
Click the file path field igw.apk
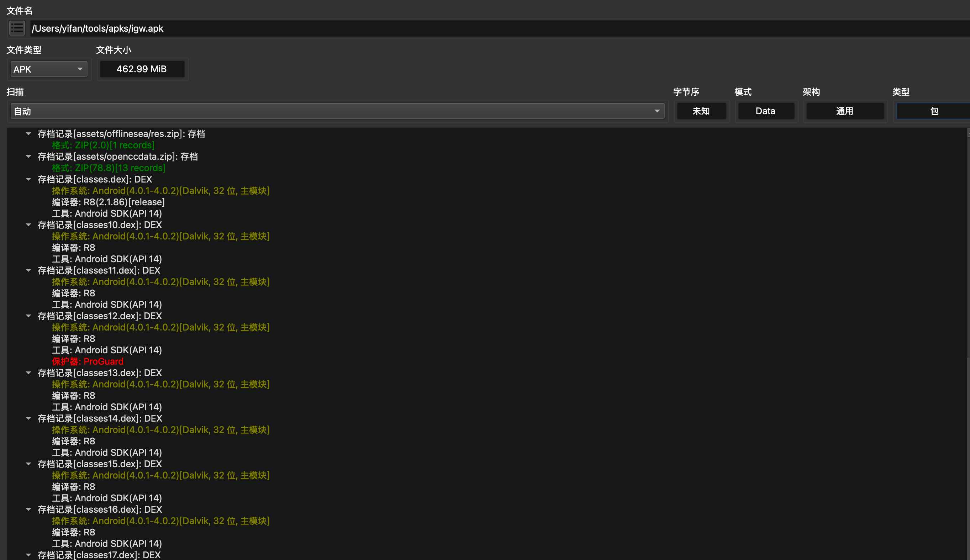(x=500, y=28)
